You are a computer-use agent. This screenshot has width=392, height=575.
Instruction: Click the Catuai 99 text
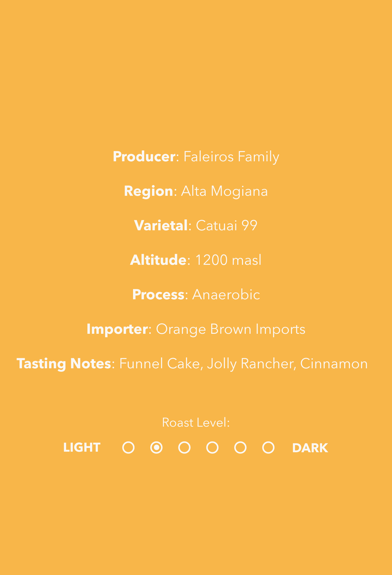coord(226,225)
